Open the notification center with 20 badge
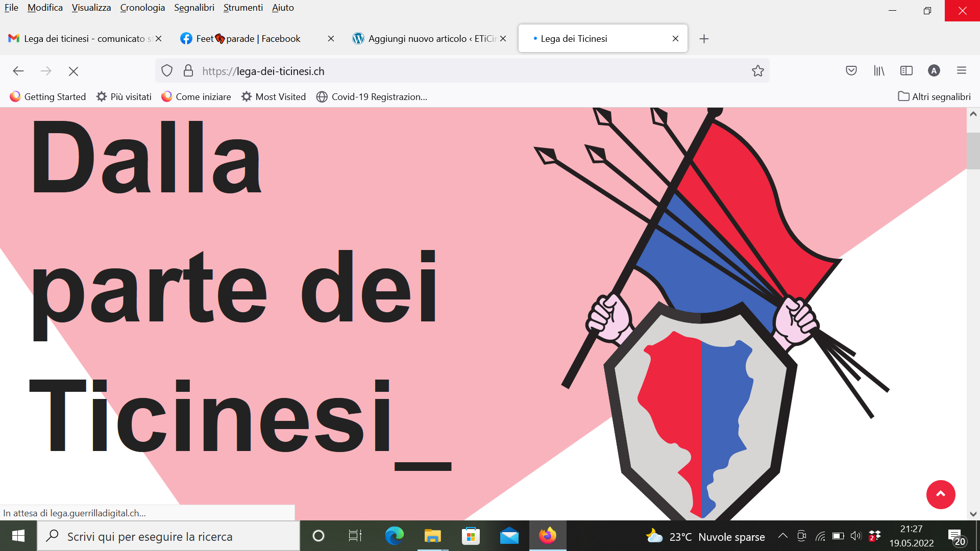The width and height of the screenshot is (980, 551). coord(956,537)
